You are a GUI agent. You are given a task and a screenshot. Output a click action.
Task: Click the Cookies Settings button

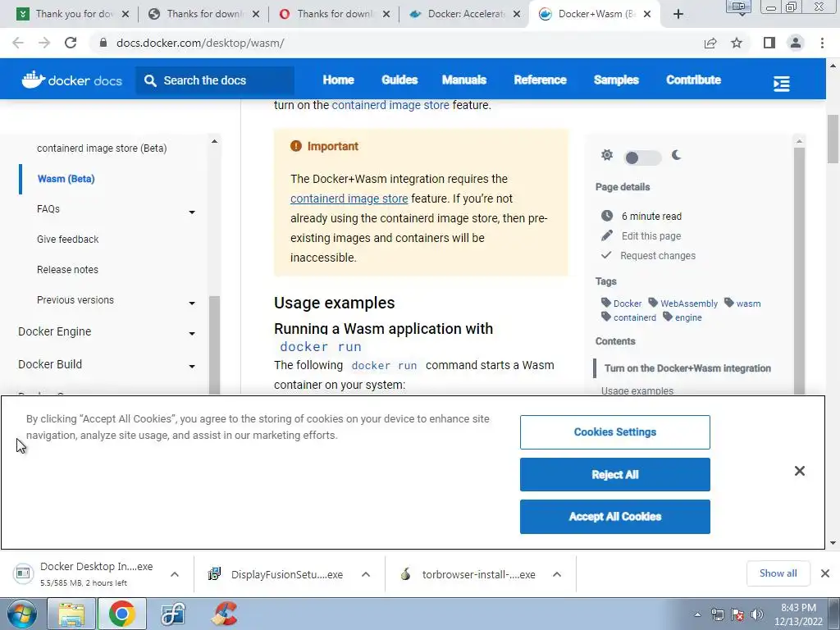coord(615,432)
